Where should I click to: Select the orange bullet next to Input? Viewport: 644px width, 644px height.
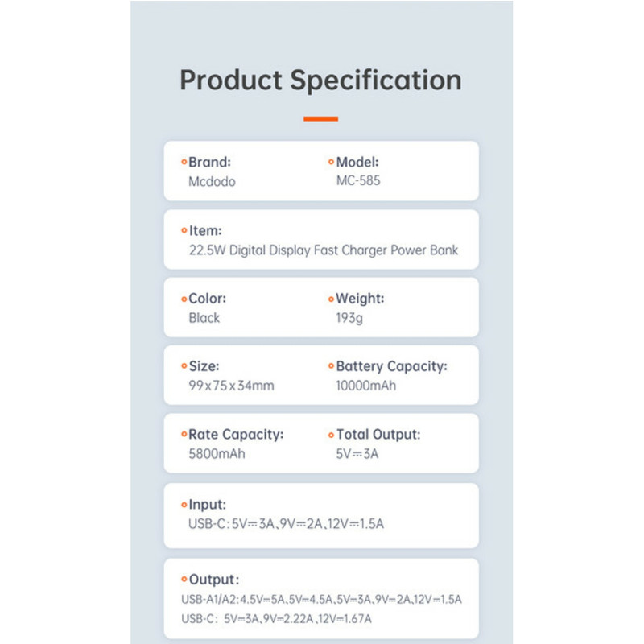click(184, 505)
